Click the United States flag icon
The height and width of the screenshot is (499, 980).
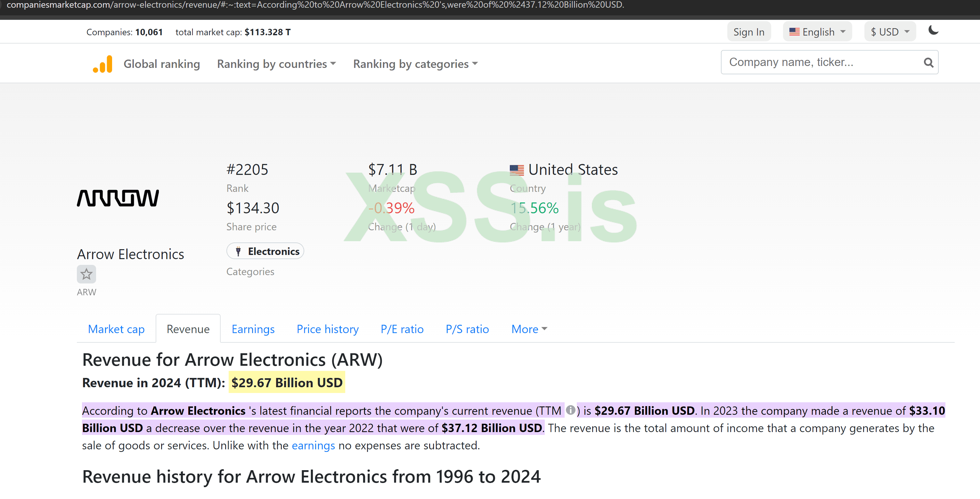pyautogui.click(x=516, y=170)
